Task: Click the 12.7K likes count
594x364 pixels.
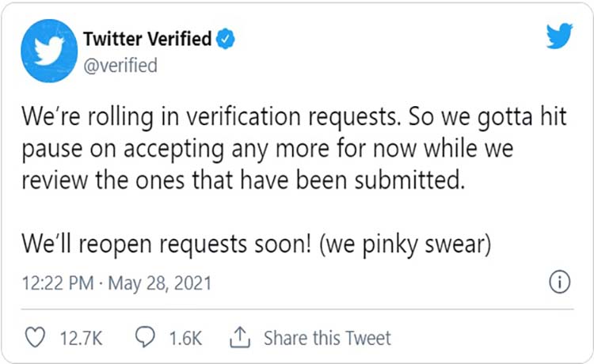Action: [x=81, y=338]
